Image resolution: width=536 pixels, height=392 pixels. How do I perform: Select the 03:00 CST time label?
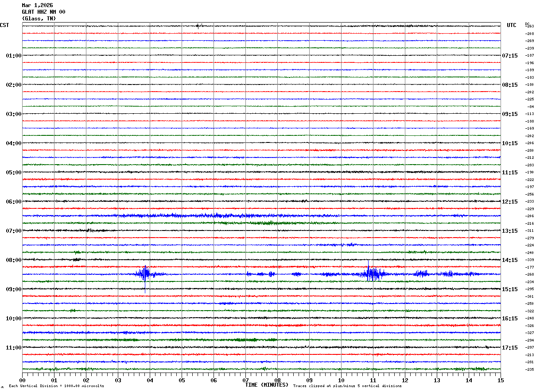(14, 114)
